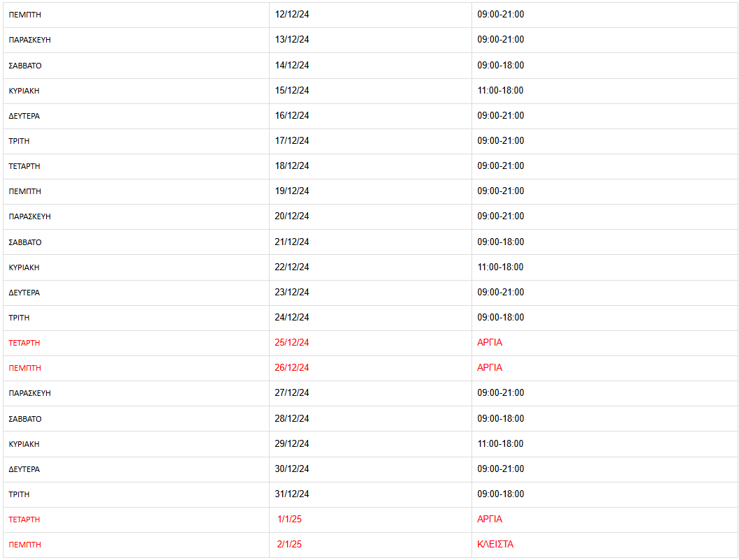Click the 09:00-18:00 hours for 31/12/24
This screenshot has height=560, width=739.
click(x=500, y=494)
